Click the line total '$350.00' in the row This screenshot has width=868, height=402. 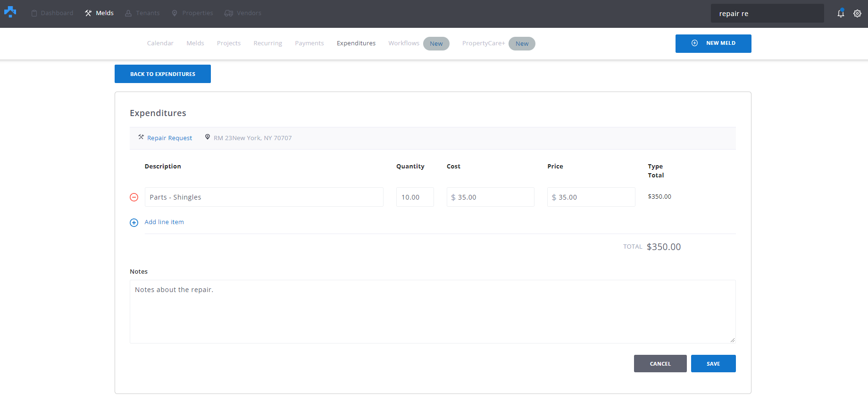pyautogui.click(x=659, y=196)
